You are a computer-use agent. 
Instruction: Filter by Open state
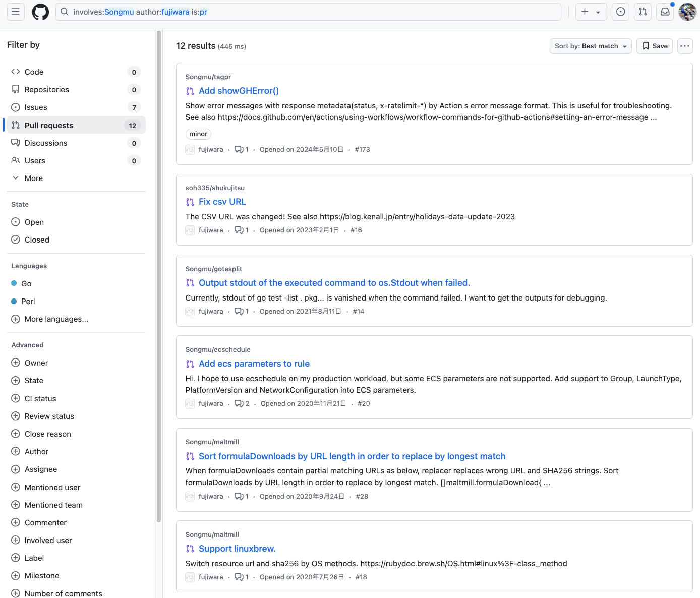click(34, 222)
